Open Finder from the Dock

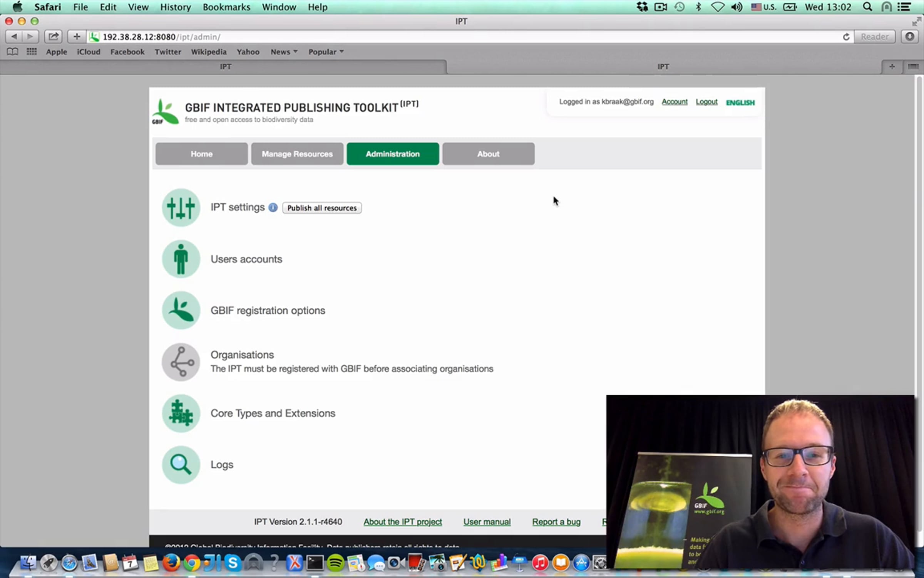pos(28,563)
